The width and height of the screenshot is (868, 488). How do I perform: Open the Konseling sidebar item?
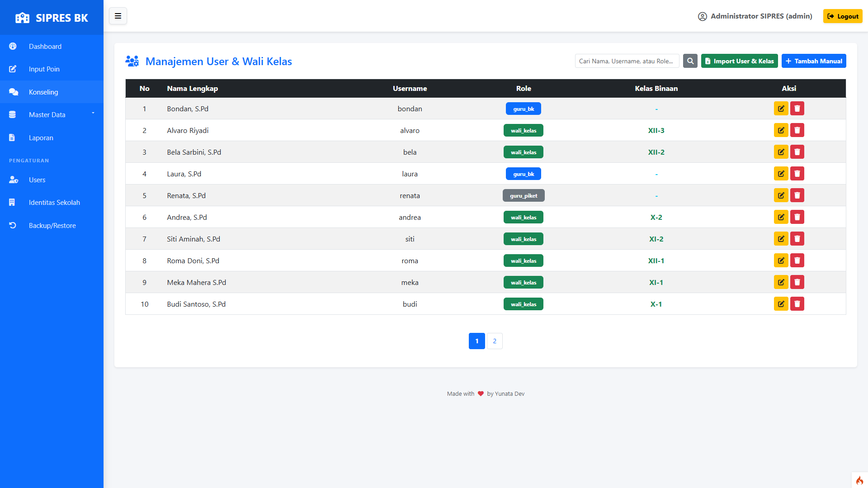click(43, 92)
